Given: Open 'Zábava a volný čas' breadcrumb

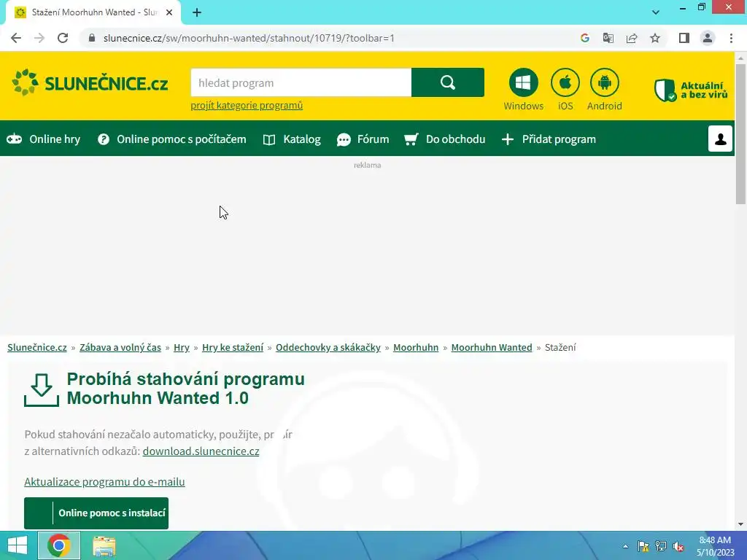Looking at the screenshot, I should click(120, 347).
